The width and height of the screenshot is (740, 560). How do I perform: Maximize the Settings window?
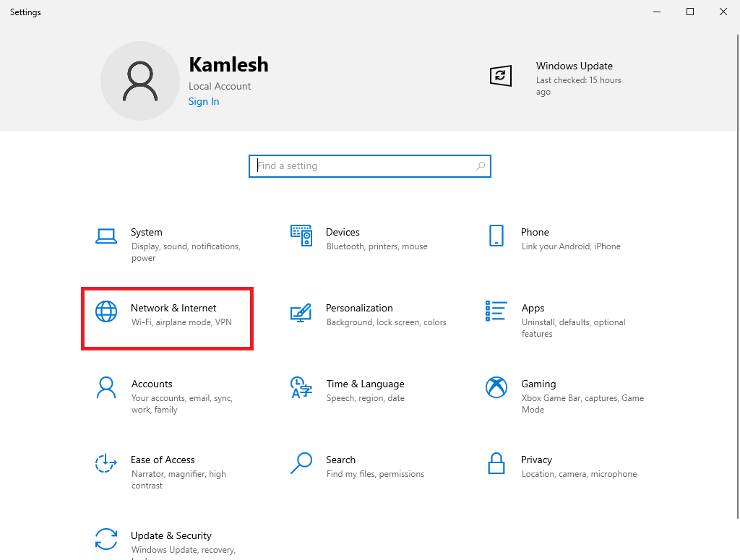(x=690, y=12)
